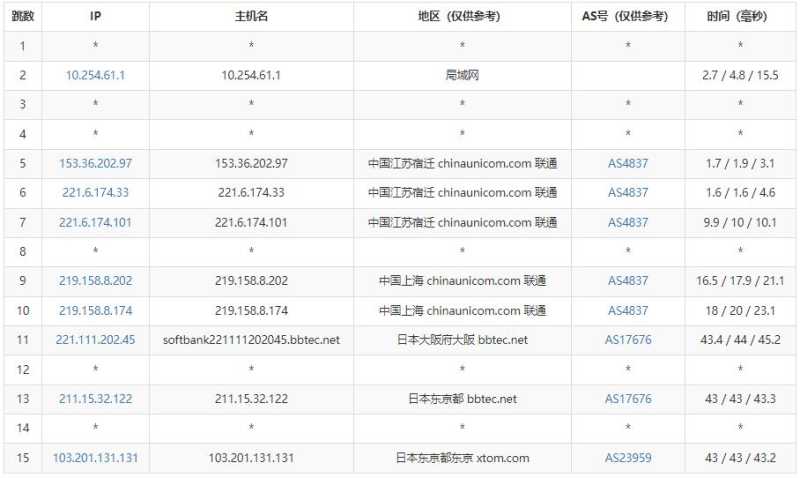Open IP link 211.15.32.122
The height and width of the screenshot is (478, 800).
point(95,399)
